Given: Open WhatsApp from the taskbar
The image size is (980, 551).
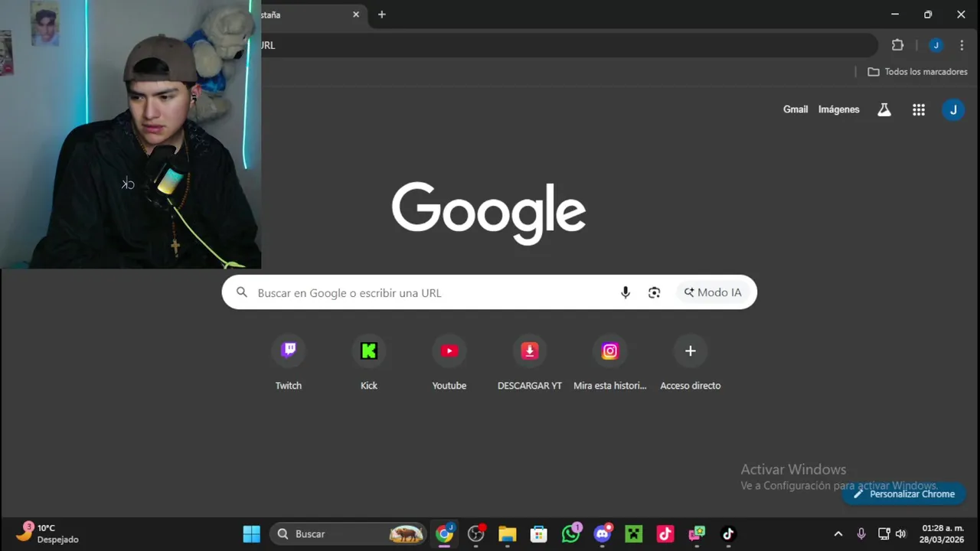Looking at the screenshot, I should (571, 533).
